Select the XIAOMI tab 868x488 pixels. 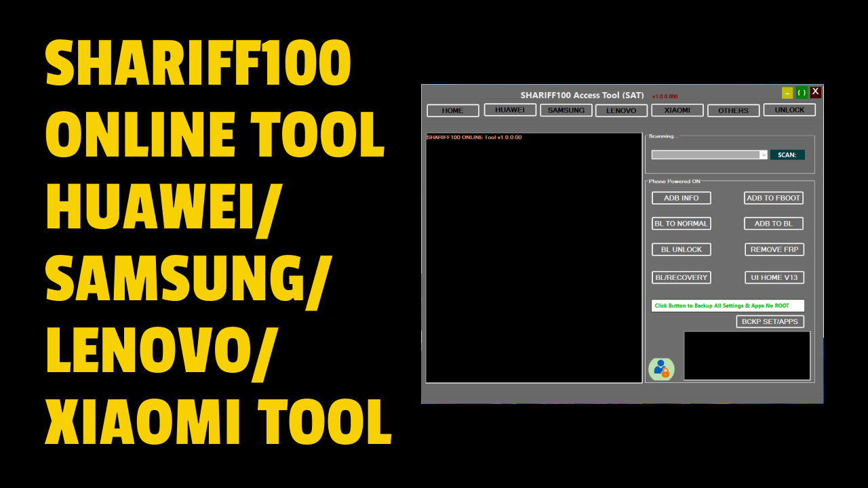tap(677, 110)
